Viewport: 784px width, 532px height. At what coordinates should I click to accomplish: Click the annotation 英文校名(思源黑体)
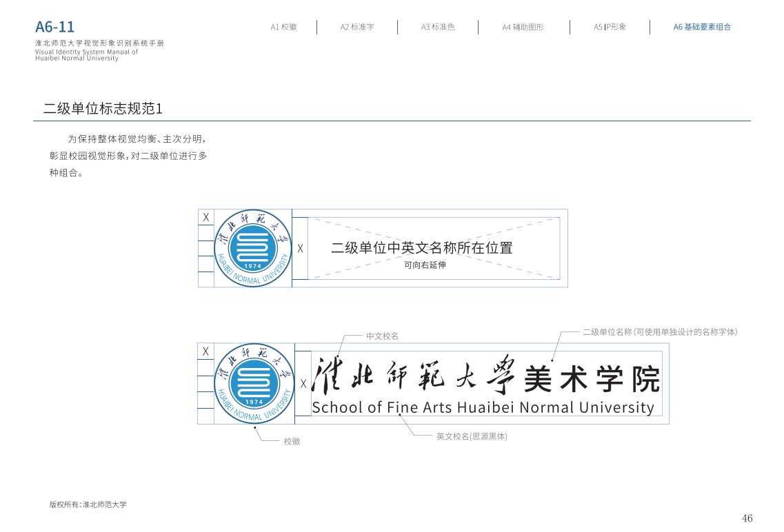pyautogui.click(x=472, y=437)
